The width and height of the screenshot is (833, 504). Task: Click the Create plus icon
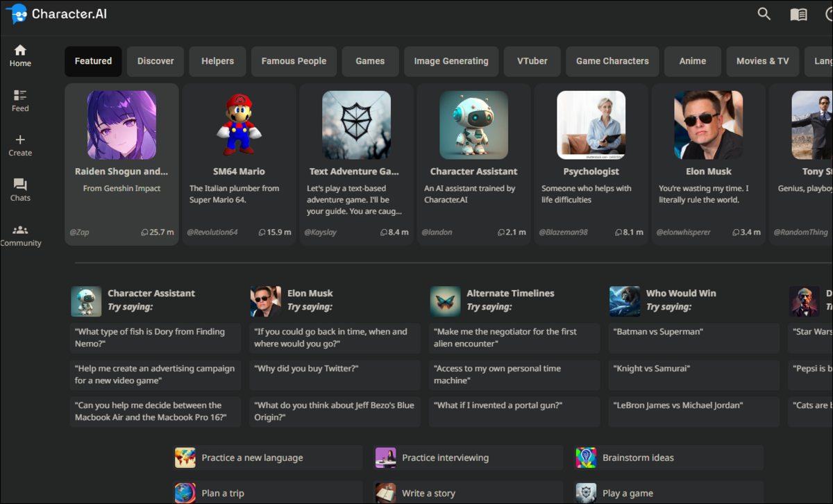click(x=20, y=140)
